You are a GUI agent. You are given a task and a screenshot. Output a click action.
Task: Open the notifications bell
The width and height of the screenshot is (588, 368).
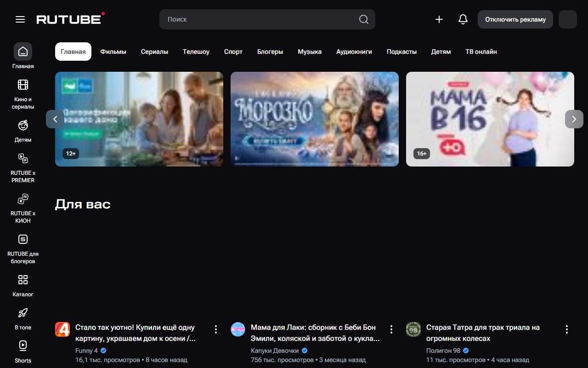463,19
